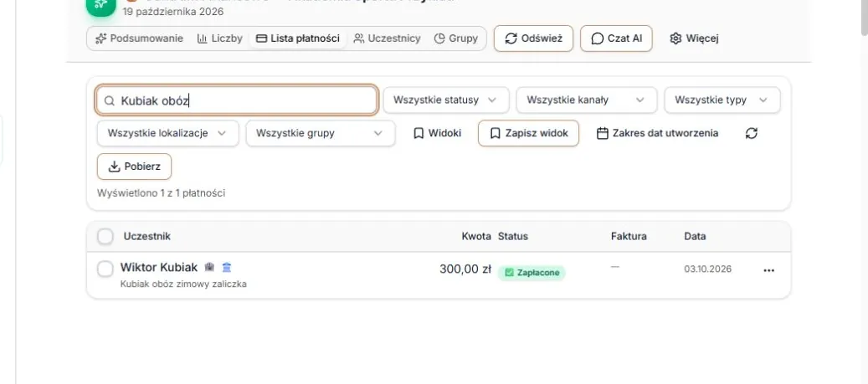
Task: Click the refresh arrows icon in Odśwież
Action: (511, 38)
